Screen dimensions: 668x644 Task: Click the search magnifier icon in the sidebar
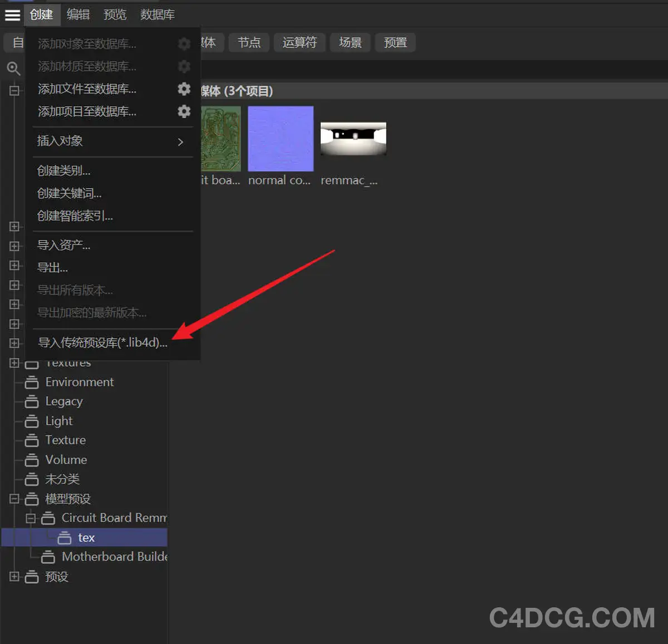(14, 69)
